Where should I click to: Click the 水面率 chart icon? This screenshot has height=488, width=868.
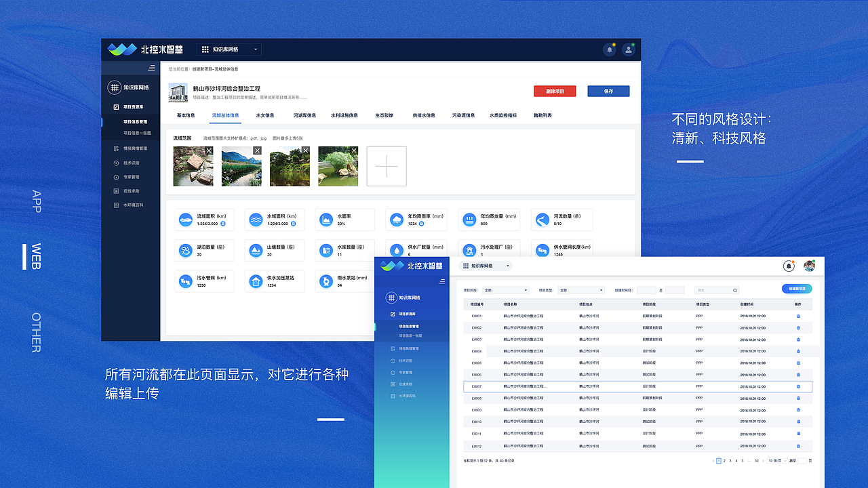click(326, 220)
